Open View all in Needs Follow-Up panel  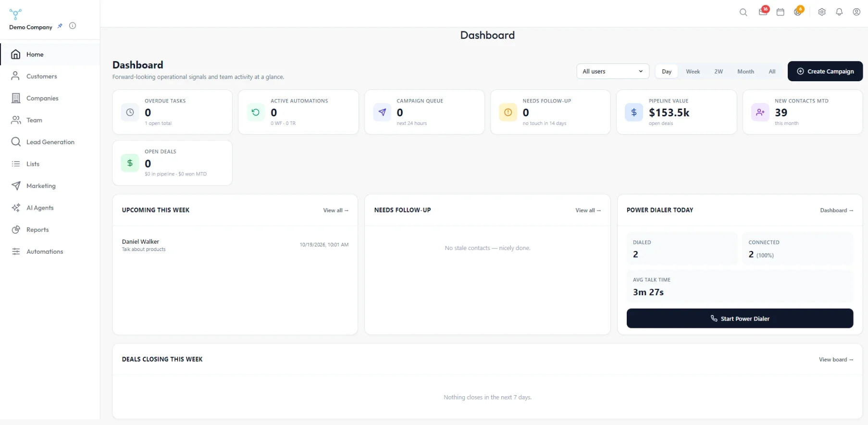point(588,211)
